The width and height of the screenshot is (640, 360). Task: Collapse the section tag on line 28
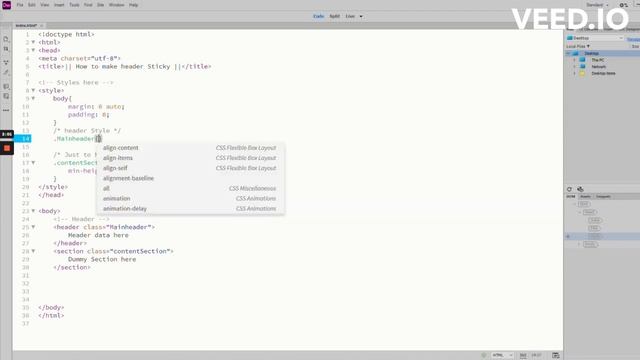[x=33, y=251]
